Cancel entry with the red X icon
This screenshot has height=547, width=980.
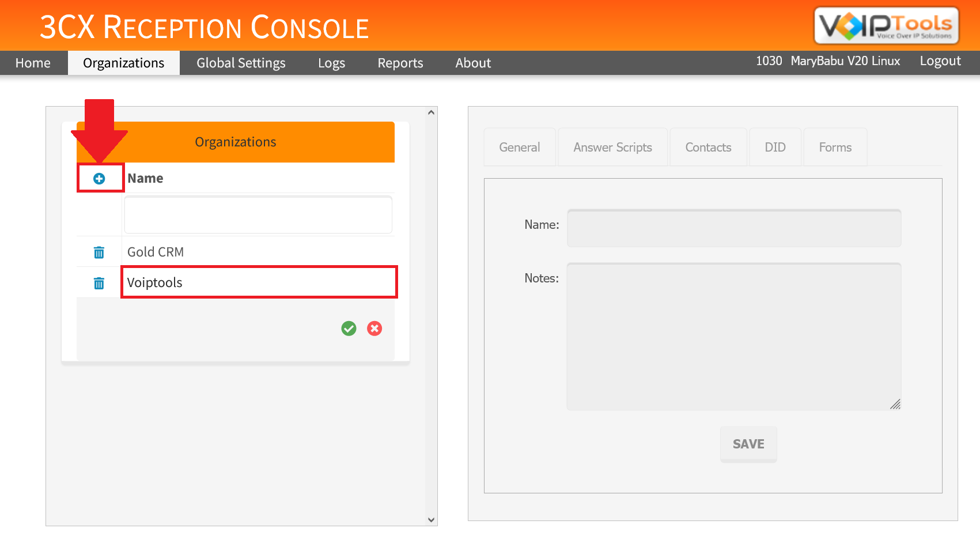click(374, 329)
